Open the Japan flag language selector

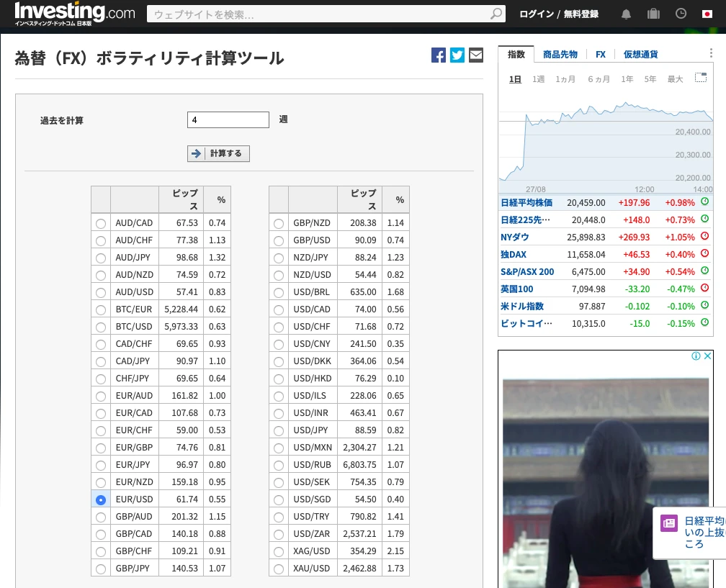point(707,14)
